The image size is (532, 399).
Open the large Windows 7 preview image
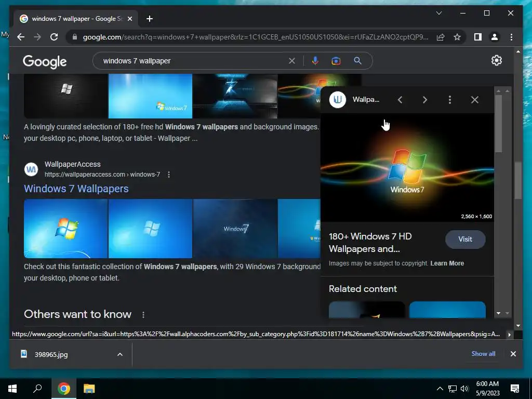pos(407,168)
